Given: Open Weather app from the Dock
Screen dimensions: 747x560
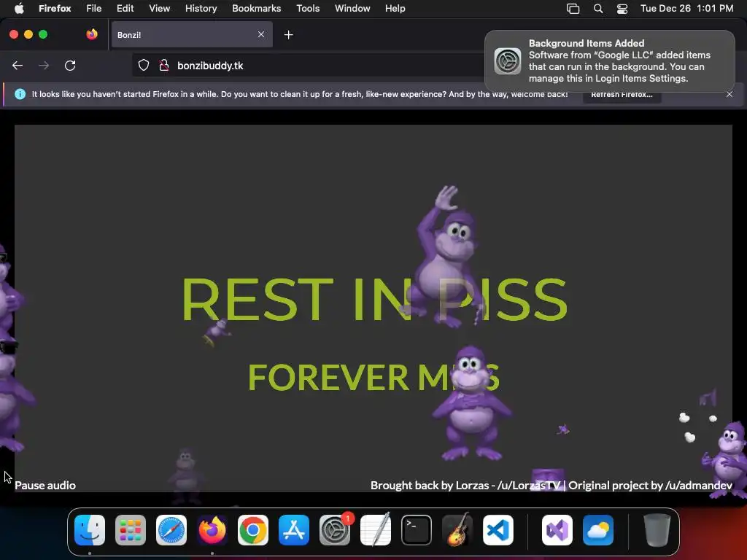Looking at the screenshot, I should [x=598, y=530].
